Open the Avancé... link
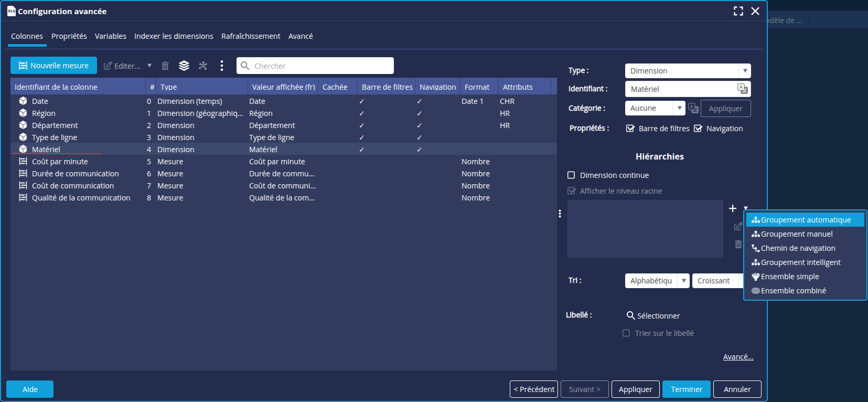Viewport: 868px width, 402px height. pos(738,357)
